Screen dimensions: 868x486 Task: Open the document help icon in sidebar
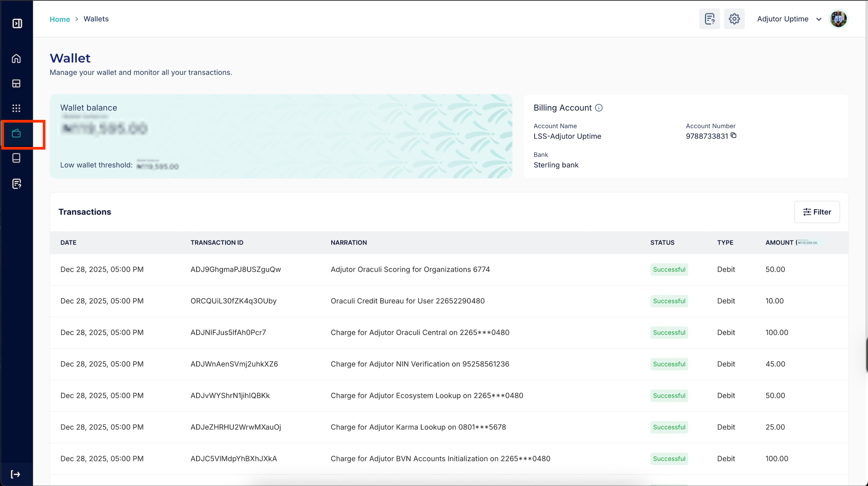17,184
